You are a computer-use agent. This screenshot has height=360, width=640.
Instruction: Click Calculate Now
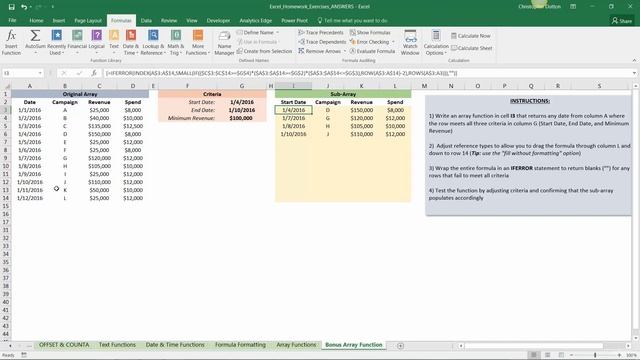(x=471, y=36)
